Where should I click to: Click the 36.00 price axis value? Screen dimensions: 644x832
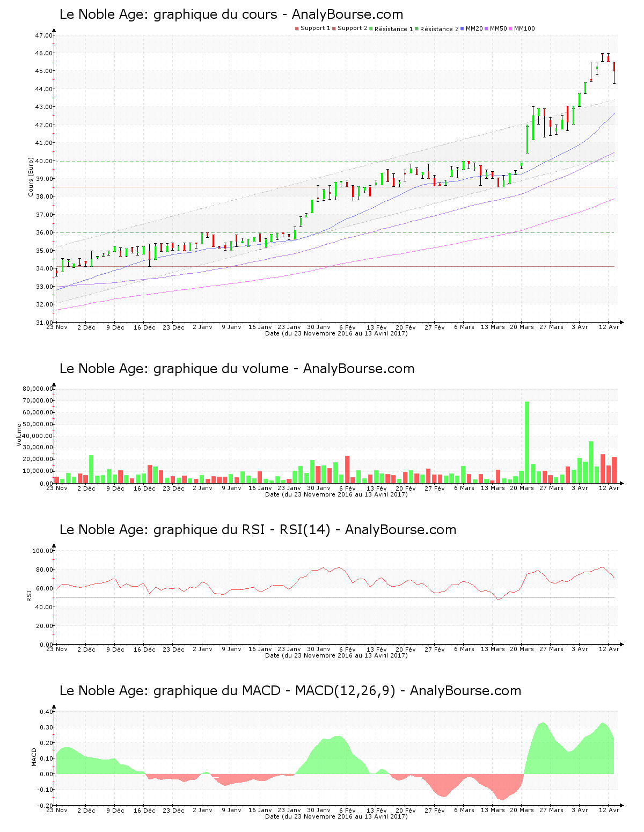(44, 233)
